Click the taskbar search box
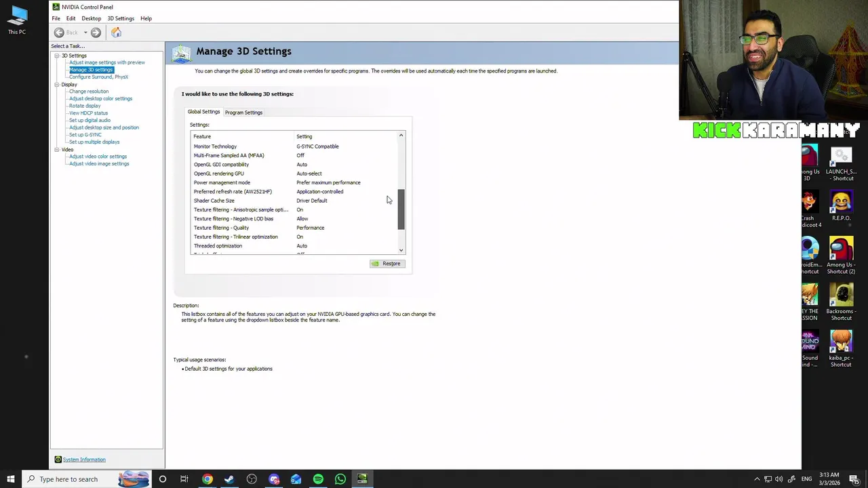868x488 pixels. pyautogui.click(x=86, y=479)
